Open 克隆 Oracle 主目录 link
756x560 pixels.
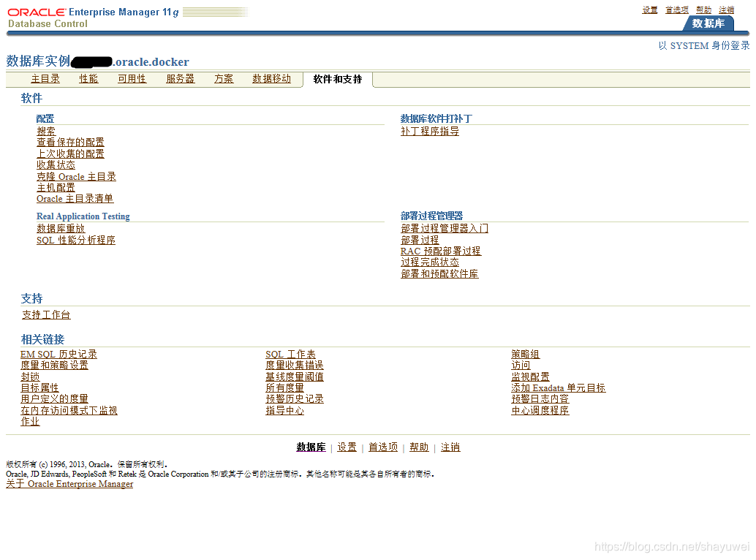click(76, 176)
